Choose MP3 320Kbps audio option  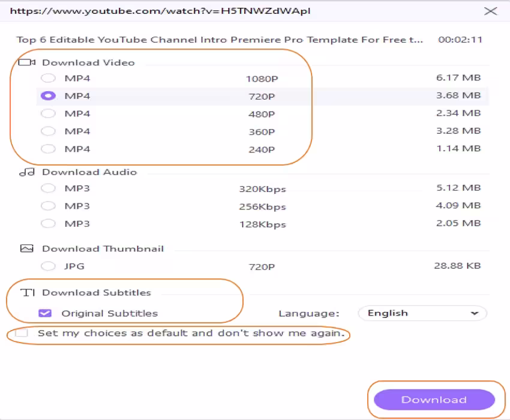(48, 188)
